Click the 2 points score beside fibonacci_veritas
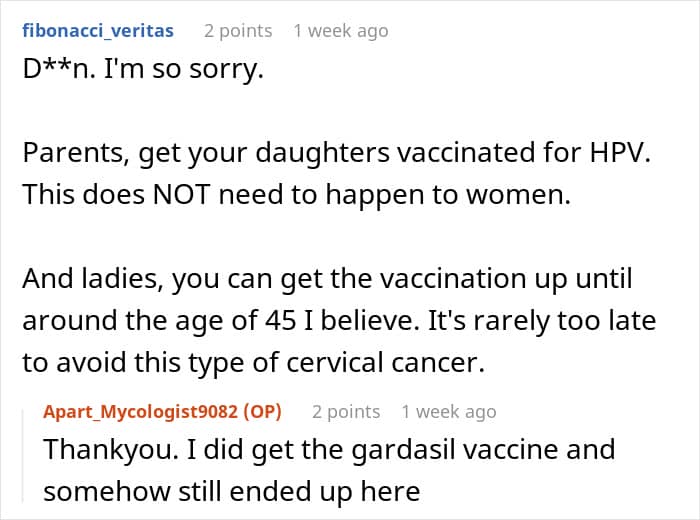Image resolution: width=700 pixels, height=520 pixels. coord(238,31)
